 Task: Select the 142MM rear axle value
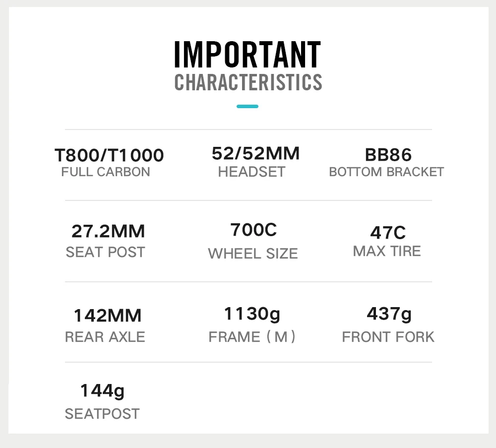coord(108,316)
